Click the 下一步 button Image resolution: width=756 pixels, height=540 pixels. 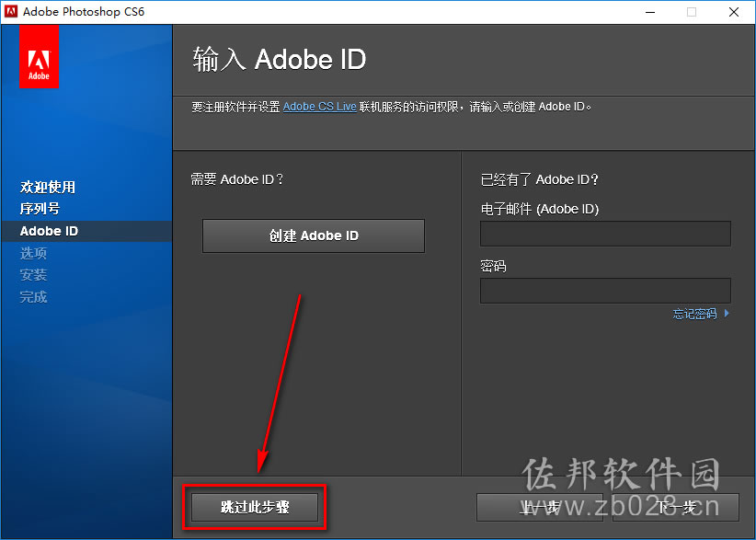pyautogui.click(x=675, y=507)
